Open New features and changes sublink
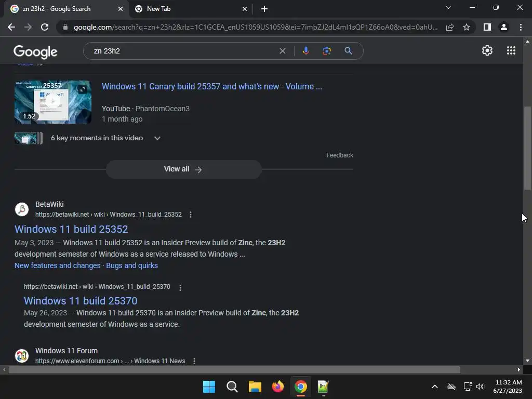The image size is (532, 399). coord(57,265)
